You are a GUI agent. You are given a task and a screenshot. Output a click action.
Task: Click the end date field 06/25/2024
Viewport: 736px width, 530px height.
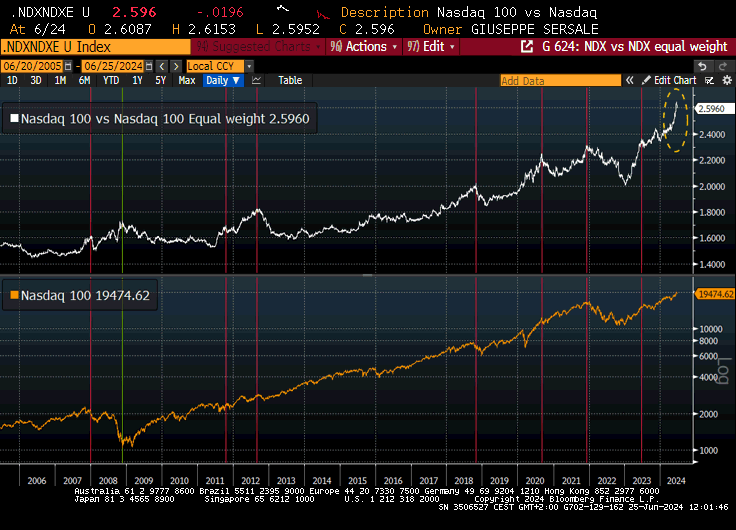point(113,66)
